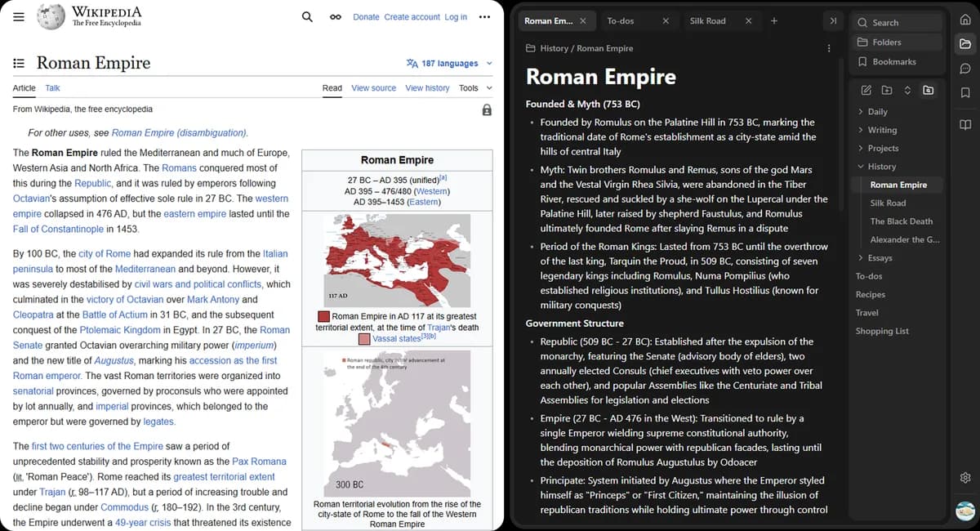Open the Silk Road note in History
Image resolution: width=980 pixels, height=531 pixels.
(888, 203)
